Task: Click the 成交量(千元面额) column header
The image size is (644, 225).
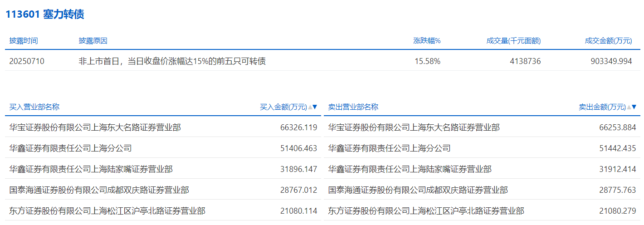Action: pos(513,41)
